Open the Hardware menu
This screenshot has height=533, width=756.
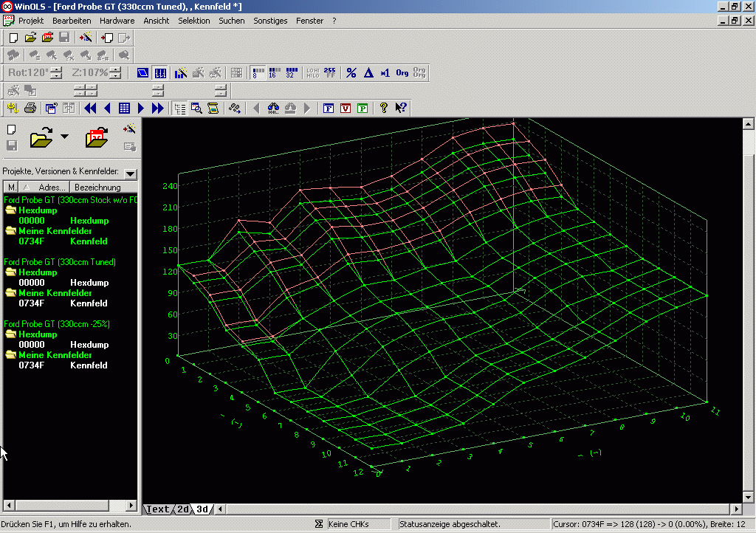click(117, 21)
